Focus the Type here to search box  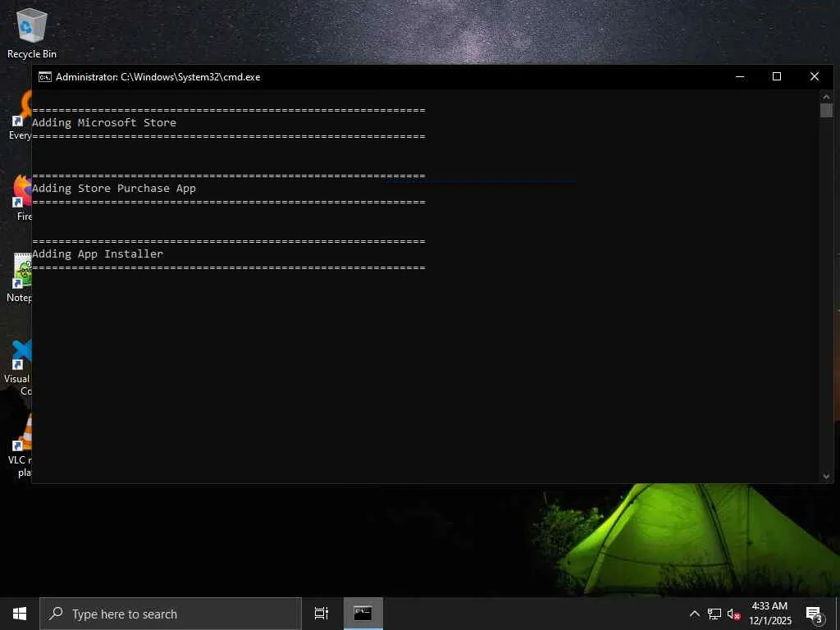(171, 614)
